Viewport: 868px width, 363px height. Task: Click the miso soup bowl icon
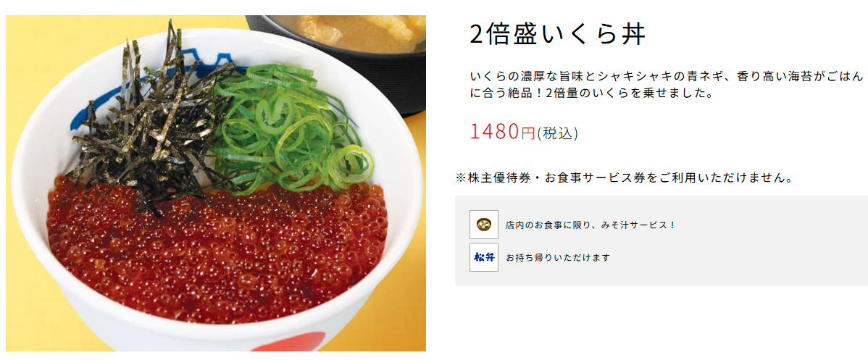point(484,225)
